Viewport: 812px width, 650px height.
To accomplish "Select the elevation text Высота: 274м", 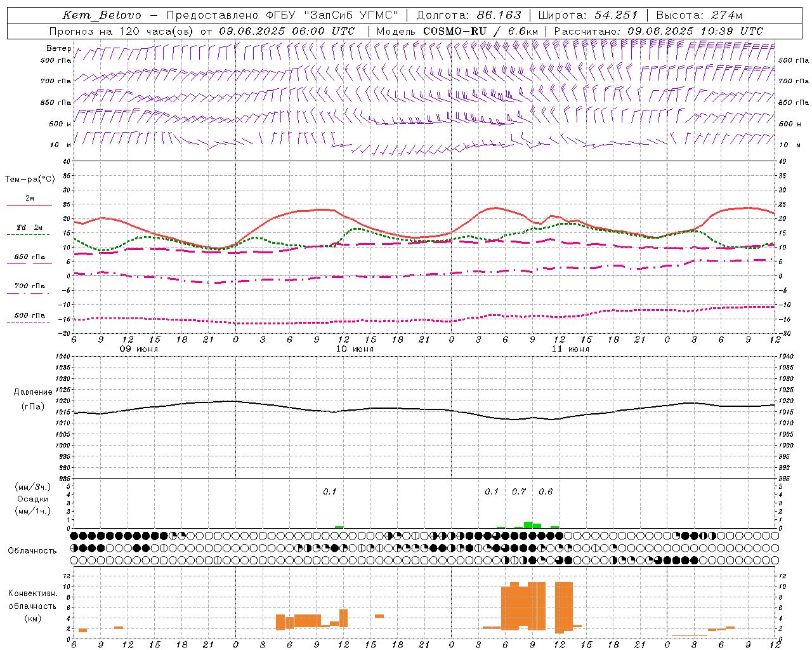I will pyautogui.click(x=699, y=15).
